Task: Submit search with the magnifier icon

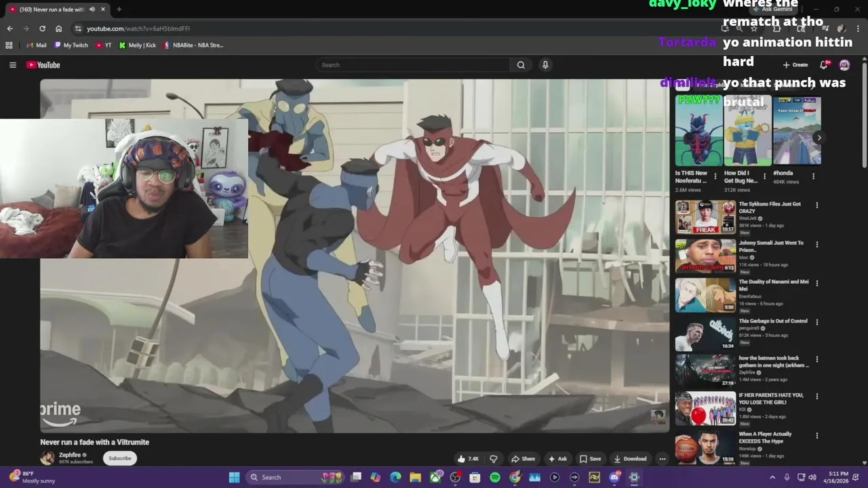Action: point(521,65)
